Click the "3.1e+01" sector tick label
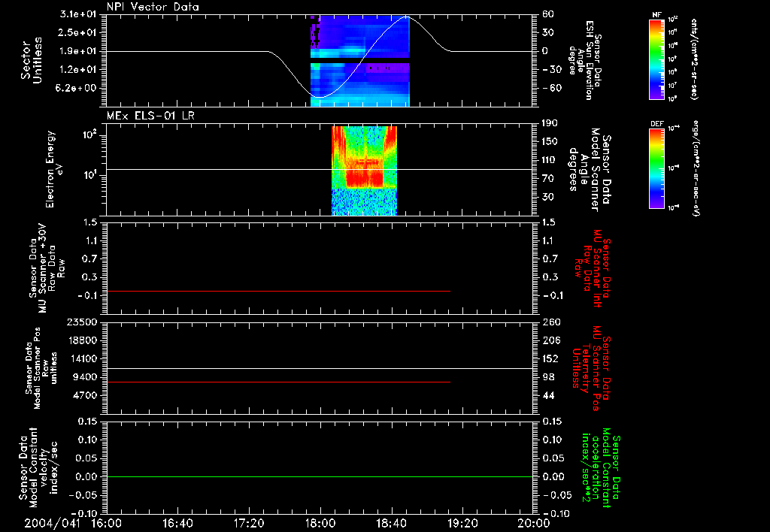The width and height of the screenshot is (770, 532). point(79,14)
